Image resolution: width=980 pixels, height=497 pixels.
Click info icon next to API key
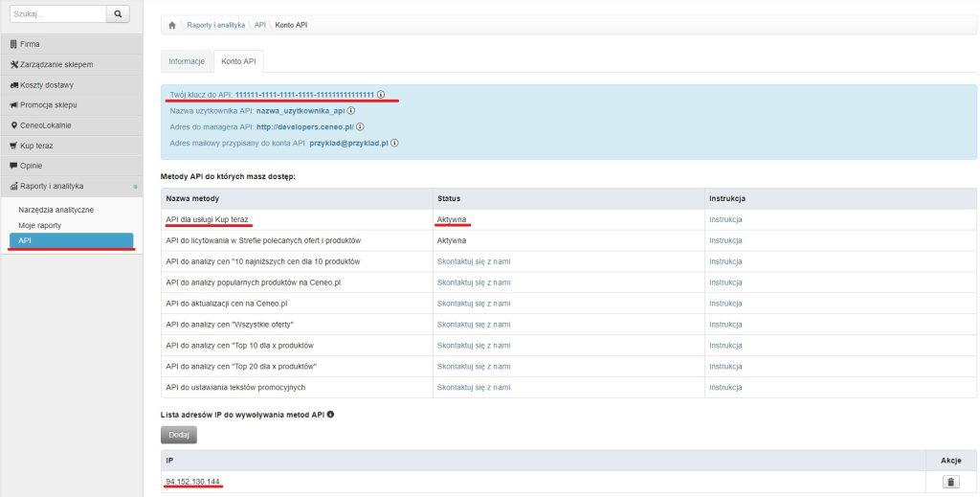click(x=381, y=95)
